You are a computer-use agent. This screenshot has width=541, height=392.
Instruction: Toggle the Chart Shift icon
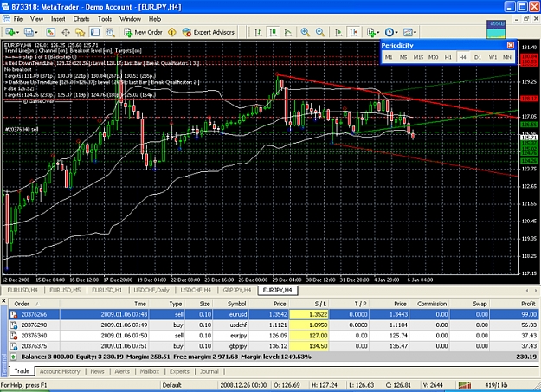click(x=353, y=32)
